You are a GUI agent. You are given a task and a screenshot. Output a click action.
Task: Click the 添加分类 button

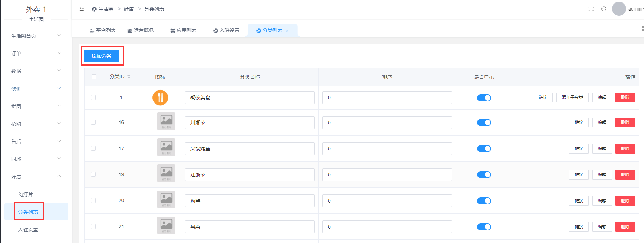coord(101,56)
